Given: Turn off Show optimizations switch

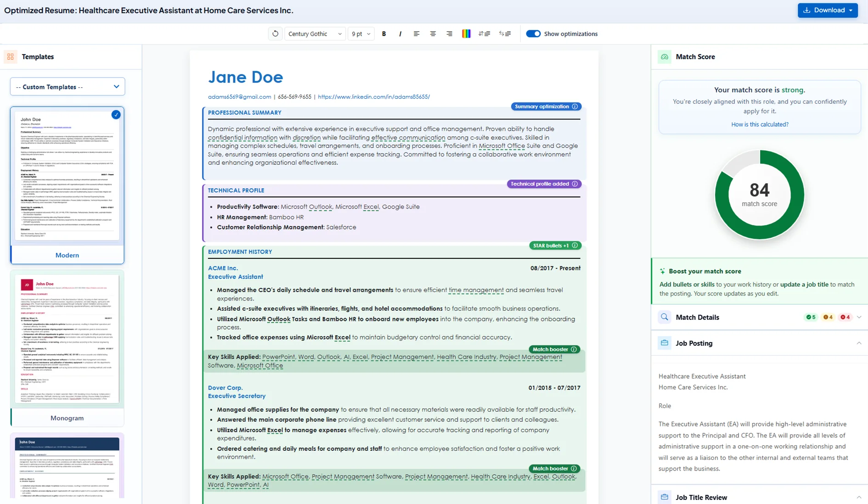Looking at the screenshot, I should pos(533,34).
